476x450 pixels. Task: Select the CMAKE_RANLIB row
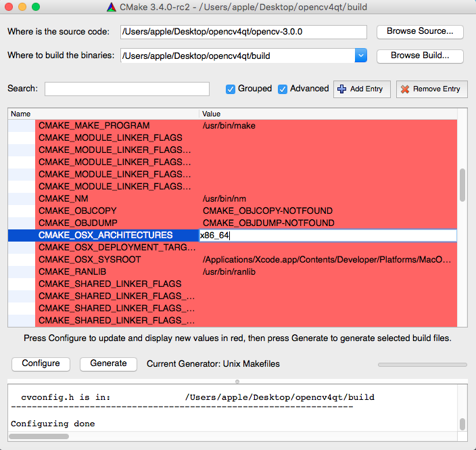[232, 271]
